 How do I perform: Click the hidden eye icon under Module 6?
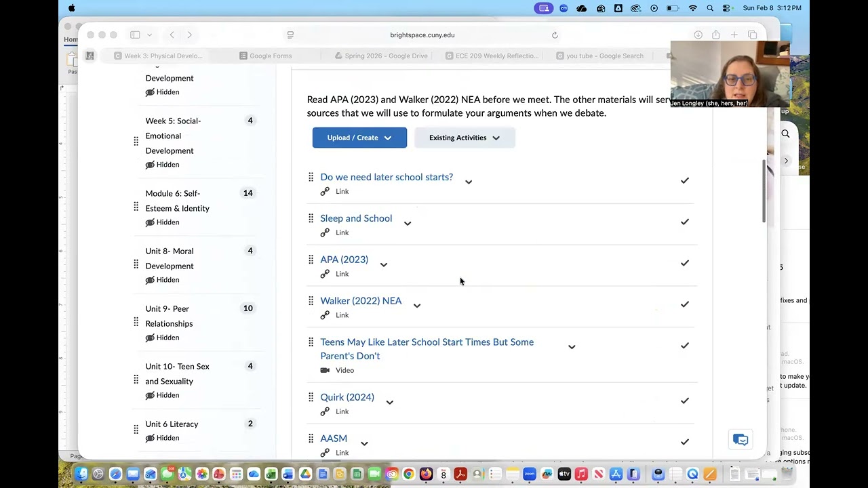(150, 222)
